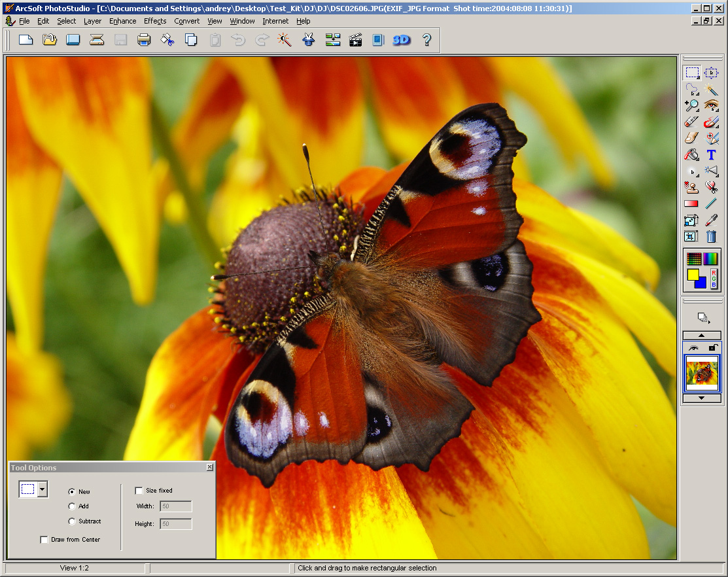728x577 pixels.
Task: Acquire image with the scanner icon
Action: click(97, 40)
